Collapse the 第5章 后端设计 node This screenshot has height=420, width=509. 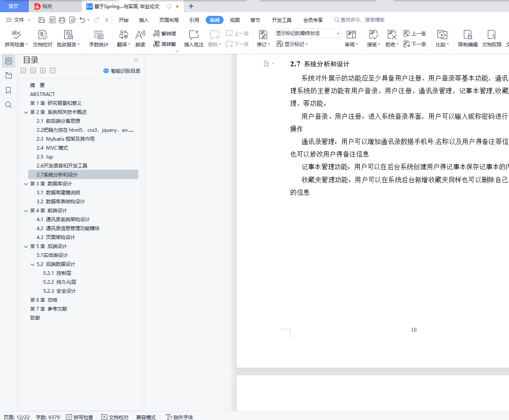[26, 246]
